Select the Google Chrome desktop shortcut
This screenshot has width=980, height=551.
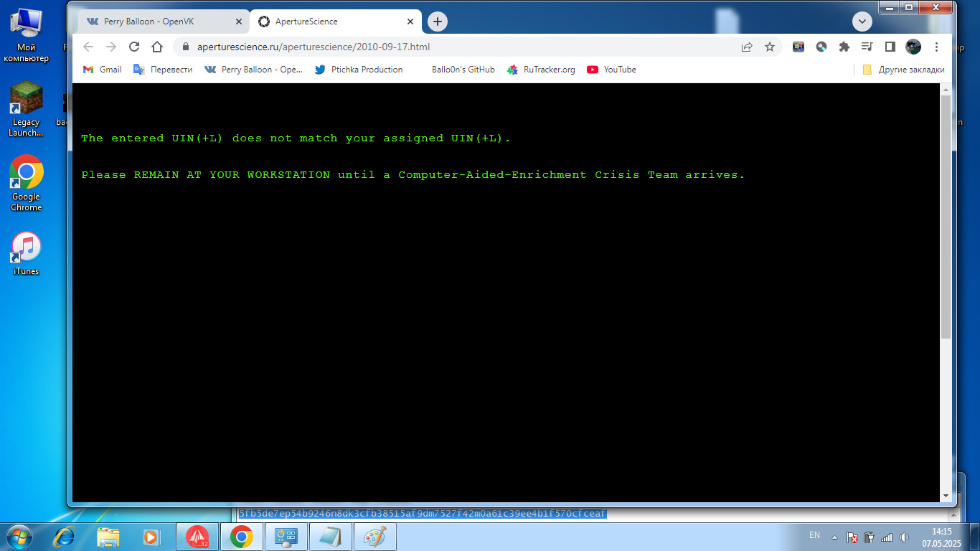26,184
